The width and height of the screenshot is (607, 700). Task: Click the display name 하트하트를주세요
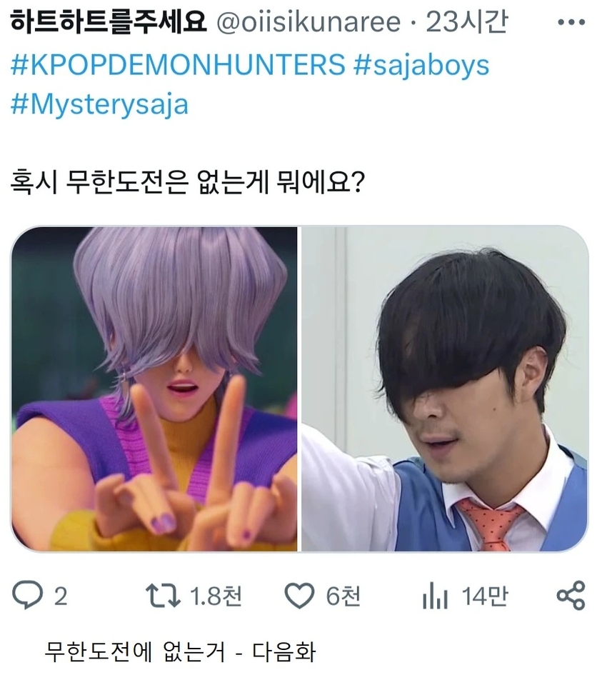(x=109, y=22)
